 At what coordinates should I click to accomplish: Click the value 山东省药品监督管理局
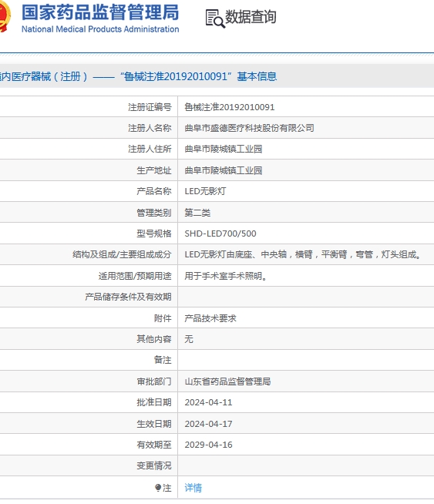[x=227, y=381]
